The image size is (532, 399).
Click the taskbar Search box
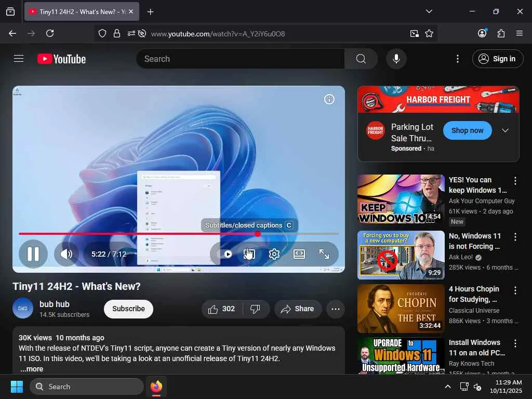tap(87, 387)
